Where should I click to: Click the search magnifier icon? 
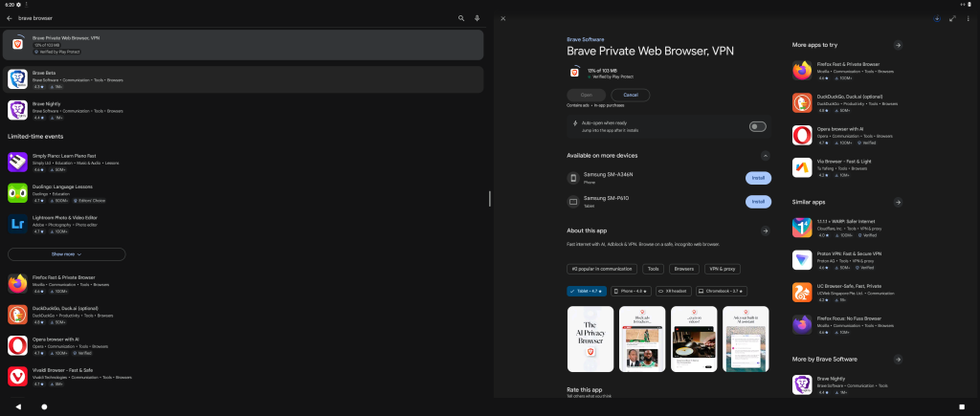coord(460,18)
